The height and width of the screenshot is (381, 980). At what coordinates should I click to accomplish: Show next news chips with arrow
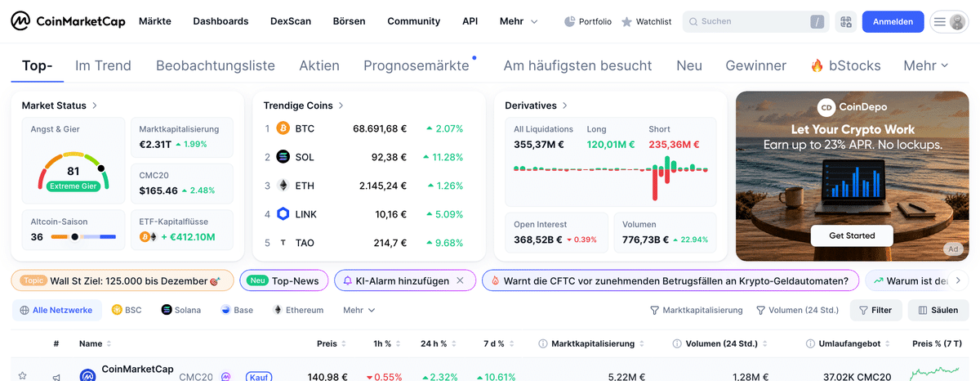[959, 280]
